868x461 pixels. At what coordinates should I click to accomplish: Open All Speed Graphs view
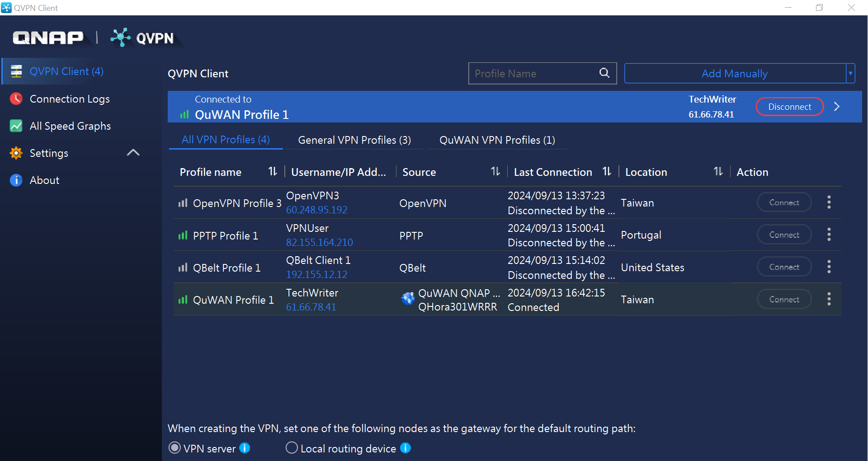(70, 126)
